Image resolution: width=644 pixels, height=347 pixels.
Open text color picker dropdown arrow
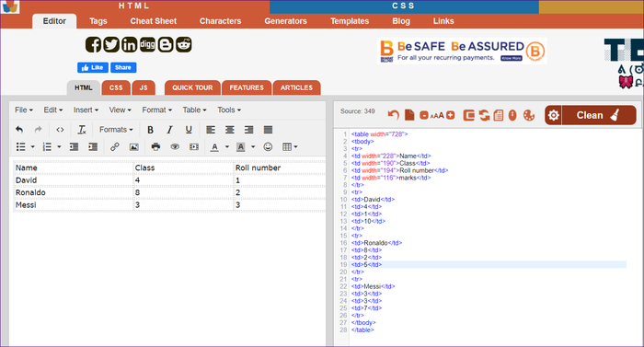click(226, 146)
